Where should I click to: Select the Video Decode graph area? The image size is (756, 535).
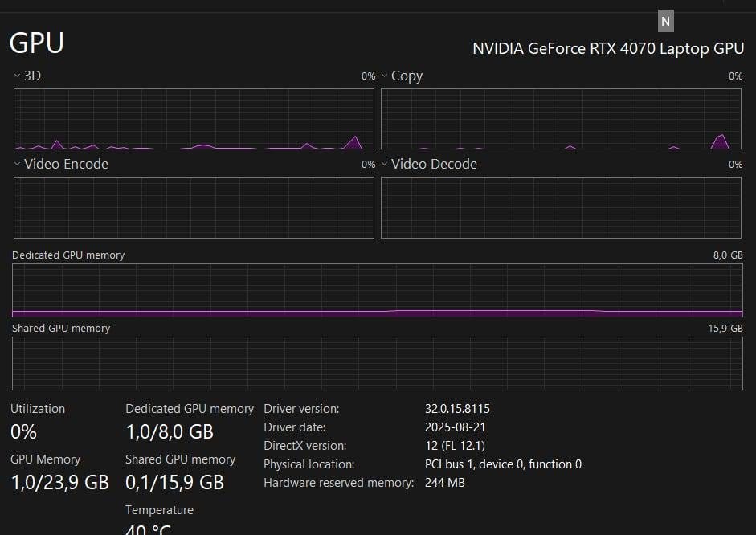click(561, 207)
